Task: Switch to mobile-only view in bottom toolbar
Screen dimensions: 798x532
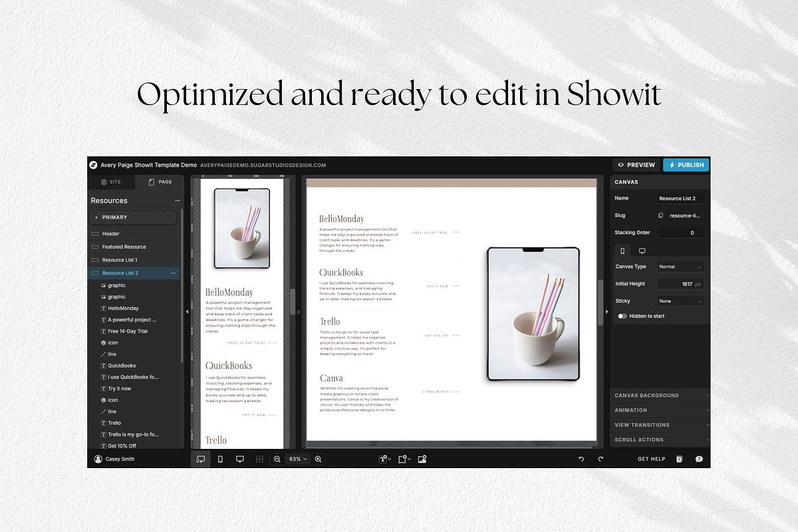Action: (220, 459)
